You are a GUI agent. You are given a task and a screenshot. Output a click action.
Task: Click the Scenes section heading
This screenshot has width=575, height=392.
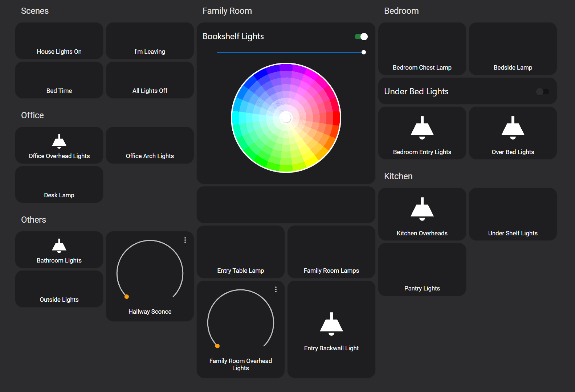point(35,11)
